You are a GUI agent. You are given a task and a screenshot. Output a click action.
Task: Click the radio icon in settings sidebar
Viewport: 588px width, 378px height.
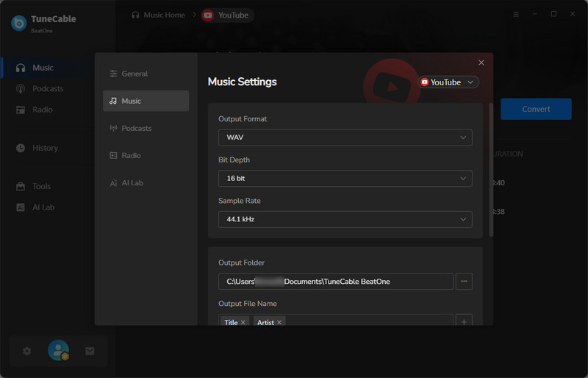click(113, 155)
